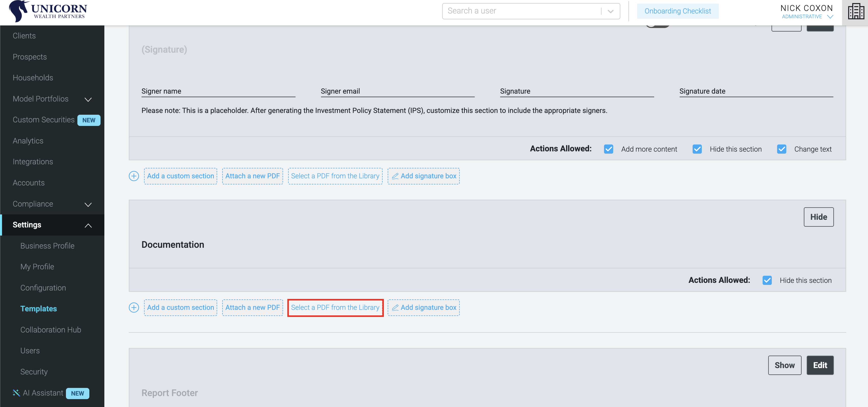Click the Report Footer heading
Image resolution: width=868 pixels, height=407 pixels.
point(170,393)
